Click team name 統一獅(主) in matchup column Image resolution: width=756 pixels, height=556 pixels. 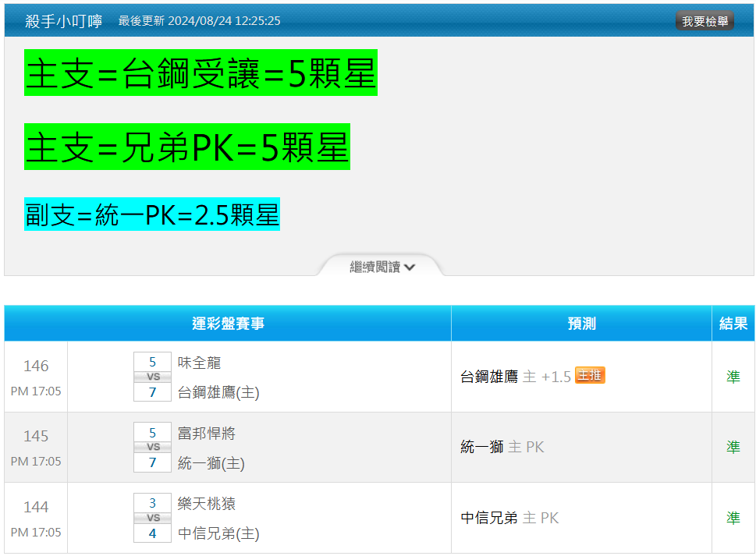tap(211, 463)
